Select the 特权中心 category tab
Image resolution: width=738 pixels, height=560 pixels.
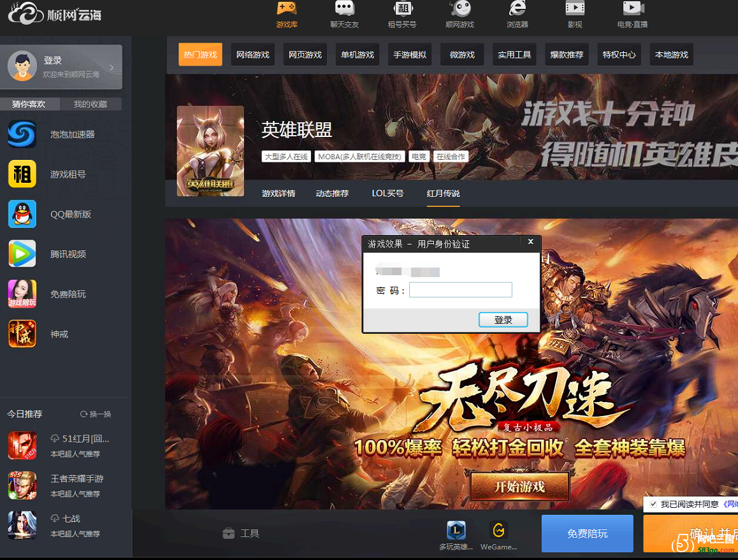(619, 55)
